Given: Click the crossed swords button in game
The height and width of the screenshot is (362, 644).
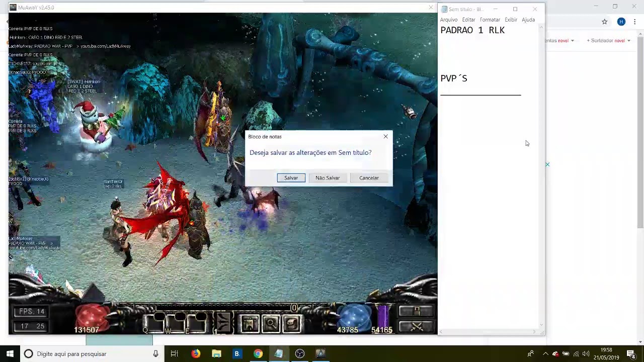Looking at the screenshot, I should pyautogui.click(x=416, y=326).
